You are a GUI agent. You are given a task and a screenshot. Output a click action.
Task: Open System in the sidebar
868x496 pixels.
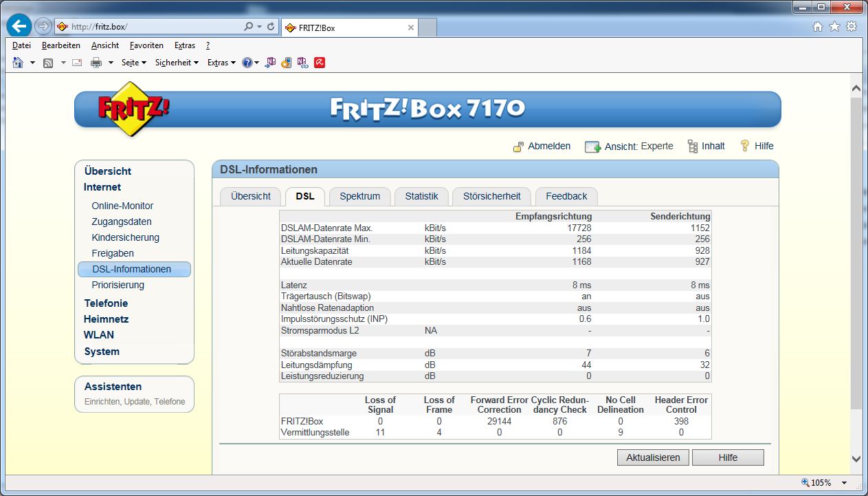[x=102, y=352]
